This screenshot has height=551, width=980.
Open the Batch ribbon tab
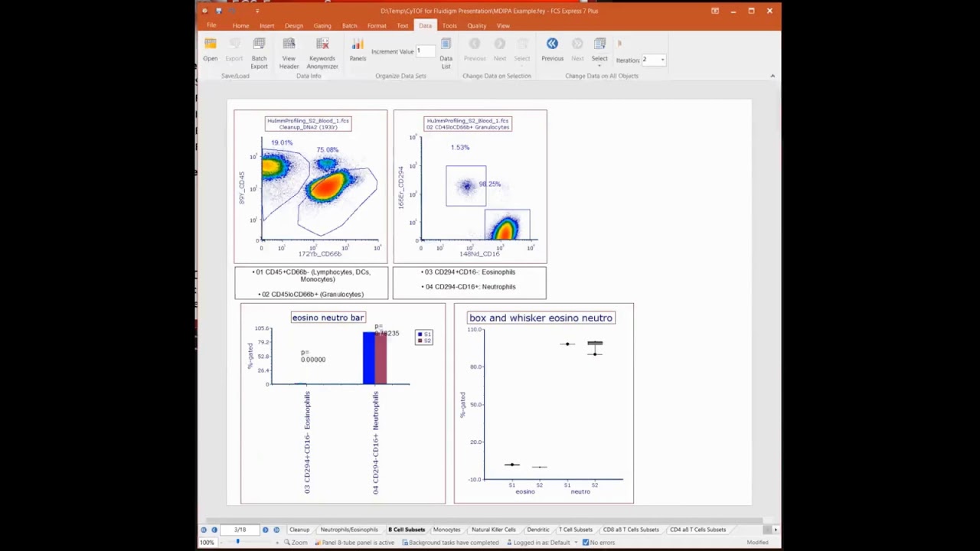click(x=349, y=26)
